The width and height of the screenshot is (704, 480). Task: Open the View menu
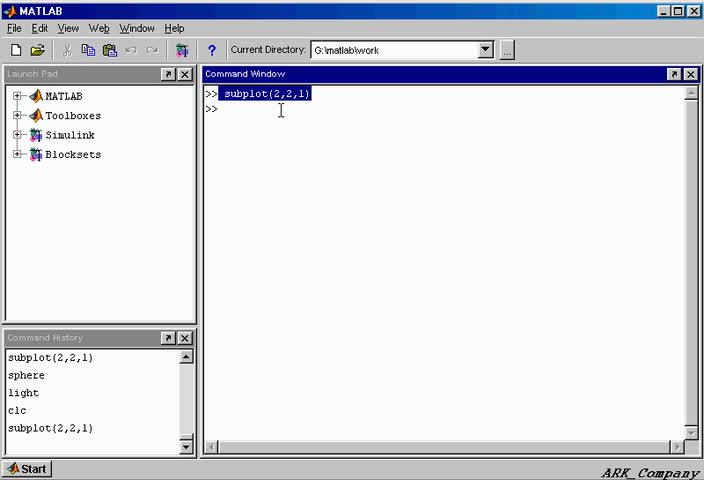[x=68, y=28]
